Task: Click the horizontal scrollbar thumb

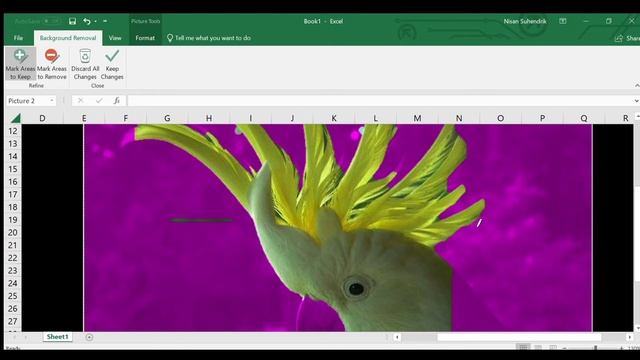Action: point(519,337)
